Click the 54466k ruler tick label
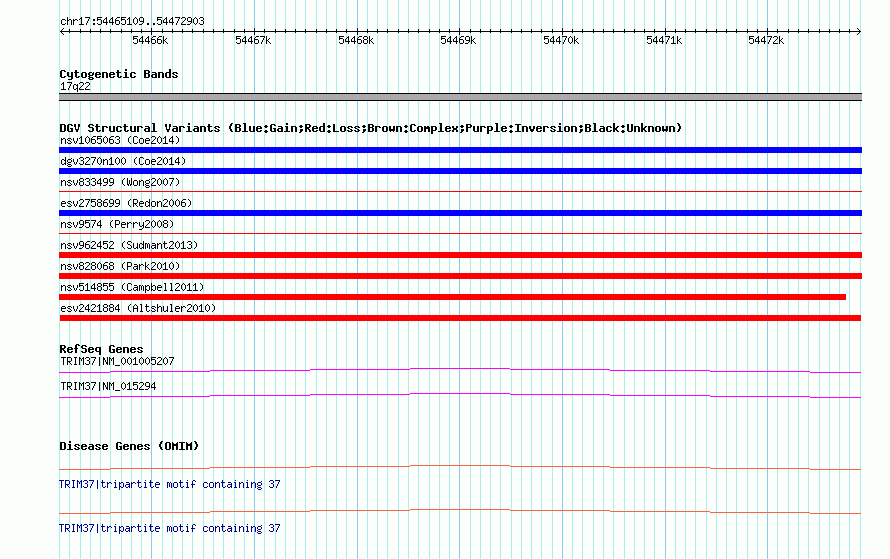The height and width of the screenshot is (559, 890). [150, 40]
